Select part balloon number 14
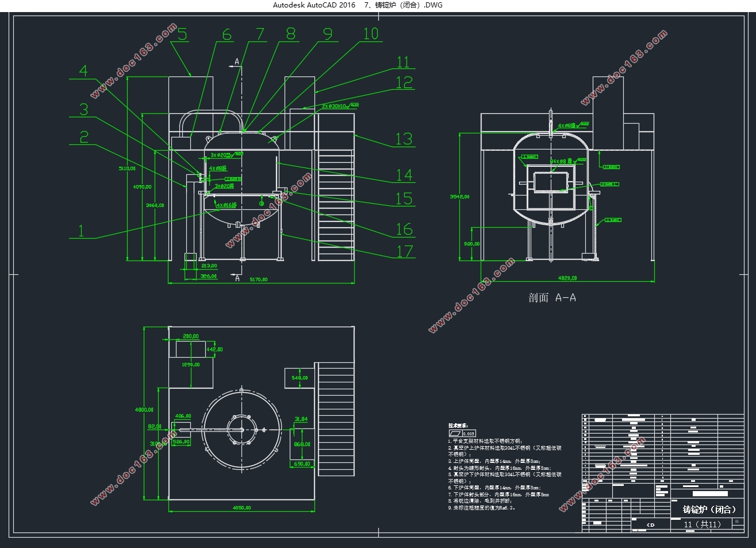The image size is (756, 548). coord(404,175)
